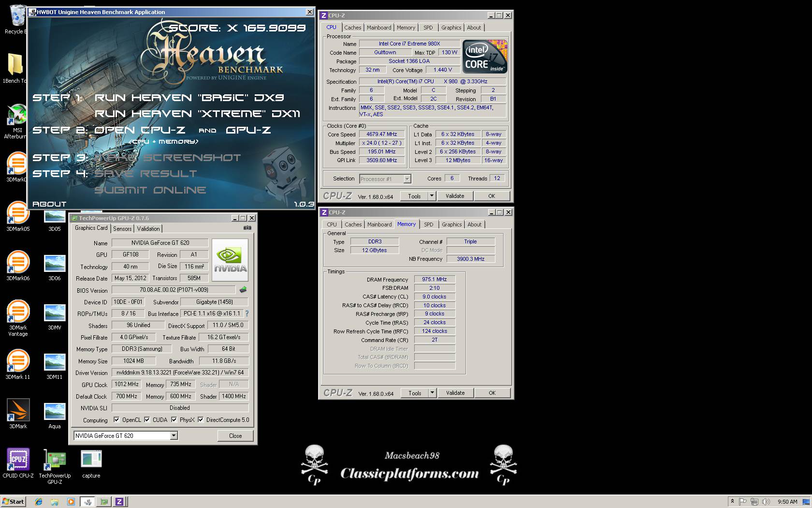Click Run Heaven "Xtreme" DX11
Image resolution: width=812 pixels, height=508 pixels.
(x=197, y=114)
